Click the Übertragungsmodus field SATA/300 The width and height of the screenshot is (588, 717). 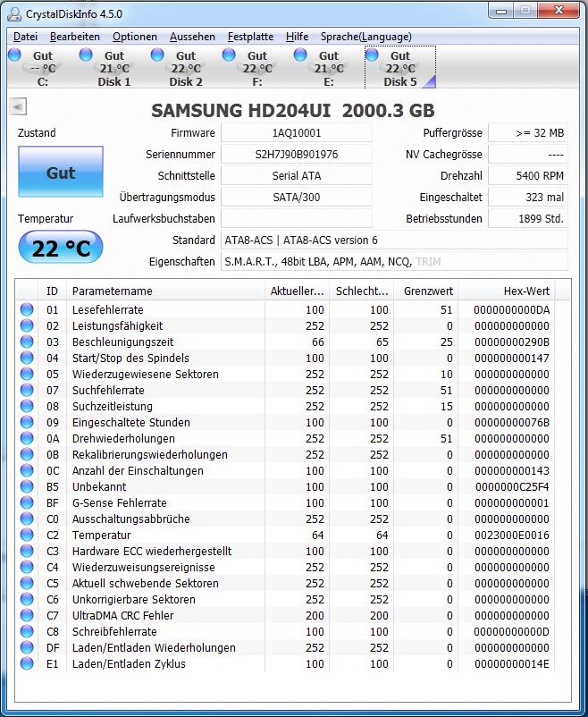pos(297,198)
